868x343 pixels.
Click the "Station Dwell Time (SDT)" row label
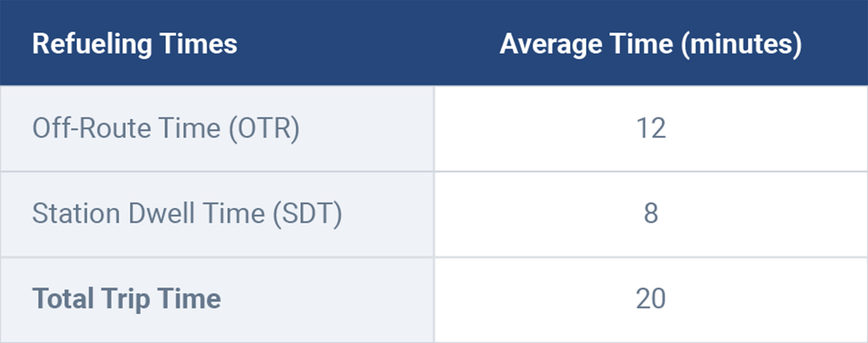[187, 214]
